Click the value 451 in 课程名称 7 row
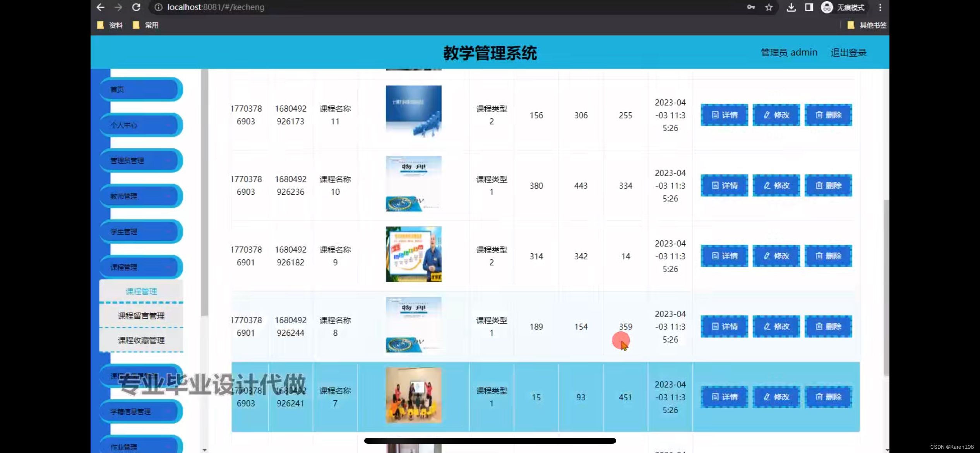Screen dimensions: 980x453 click(x=625, y=397)
